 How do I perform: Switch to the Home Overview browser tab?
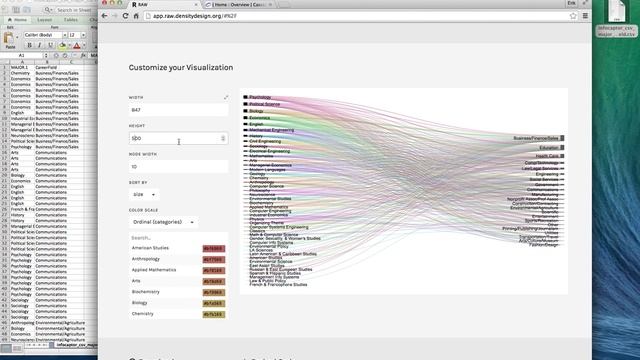point(239,4)
